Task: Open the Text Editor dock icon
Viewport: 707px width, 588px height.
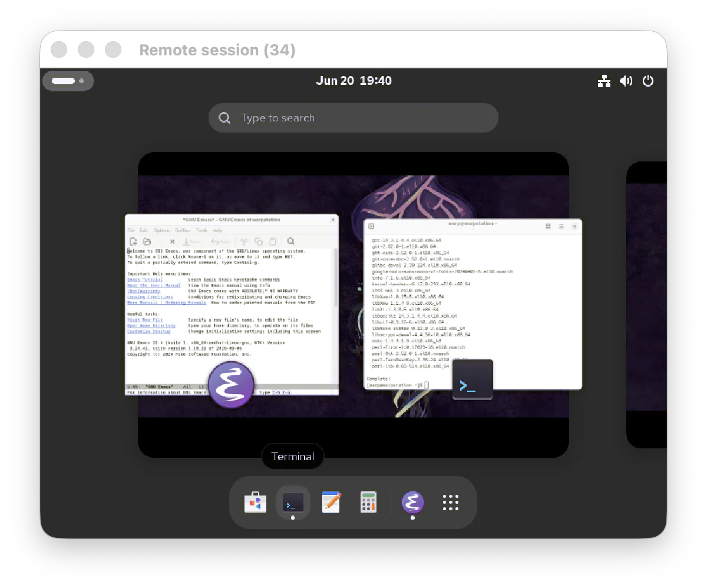Action: point(331,503)
